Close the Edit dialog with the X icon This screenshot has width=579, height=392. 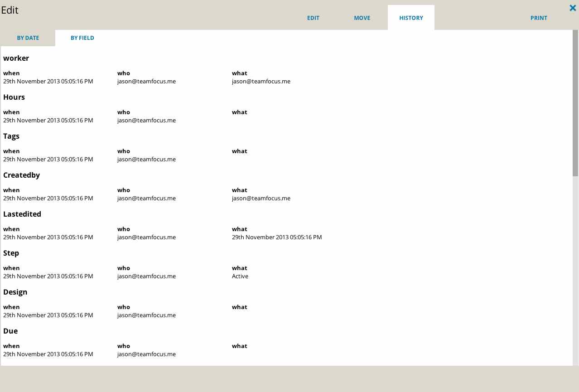[573, 8]
